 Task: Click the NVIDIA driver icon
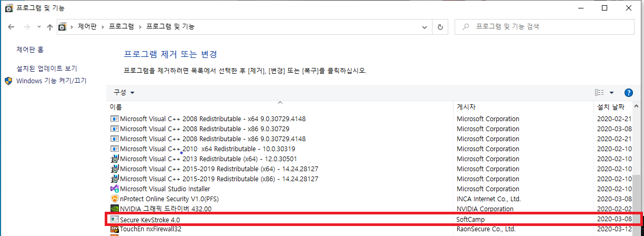tap(115, 209)
